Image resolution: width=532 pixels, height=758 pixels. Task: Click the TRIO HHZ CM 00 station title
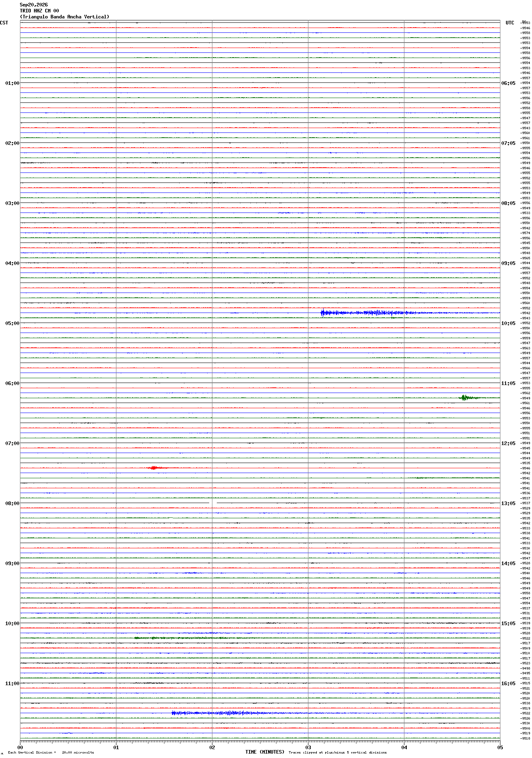(x=39, y=11)
